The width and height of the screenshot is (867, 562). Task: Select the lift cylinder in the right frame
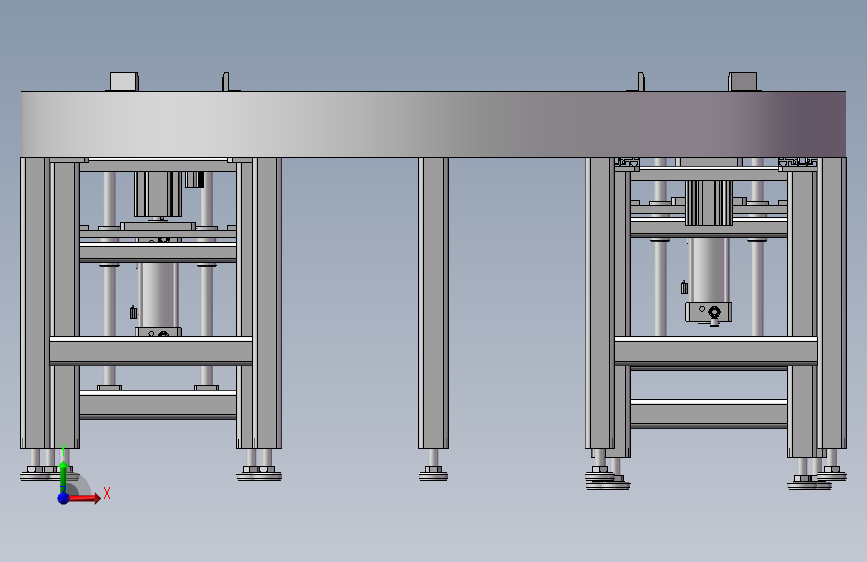point(709,270)
